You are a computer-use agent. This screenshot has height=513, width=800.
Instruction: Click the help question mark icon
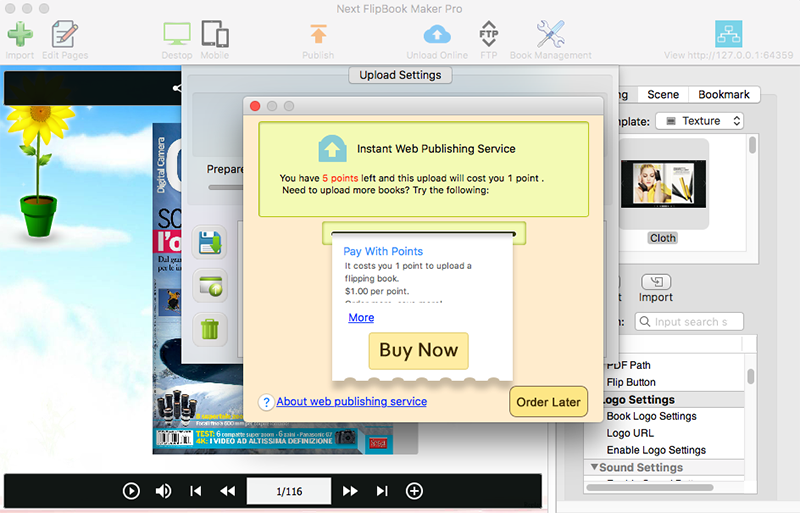(x=266, y=402)
